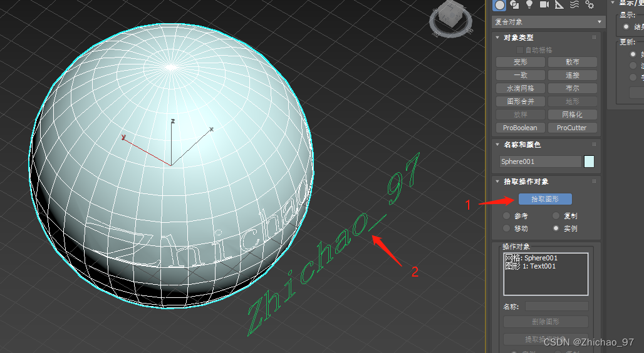Click the ProBoolean button
The height and width of the screenshot is (353, 644).
pos(521,128)
